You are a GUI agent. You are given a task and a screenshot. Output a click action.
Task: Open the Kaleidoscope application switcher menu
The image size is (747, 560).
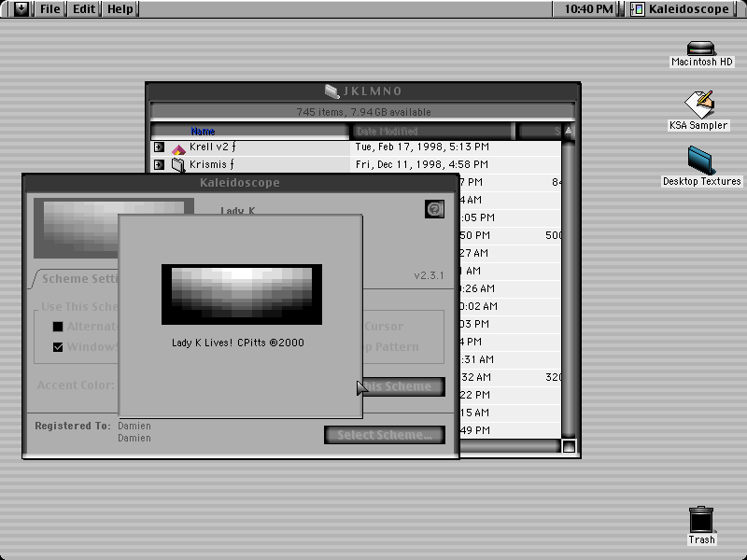coord(682,8)
